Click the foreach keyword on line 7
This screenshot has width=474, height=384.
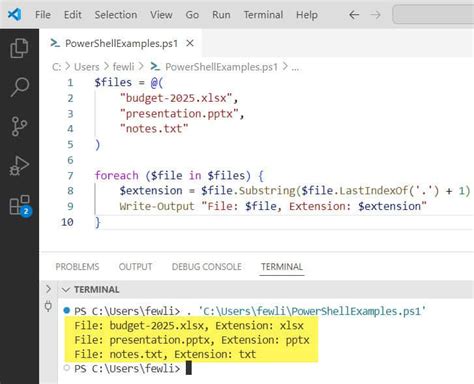116,175
